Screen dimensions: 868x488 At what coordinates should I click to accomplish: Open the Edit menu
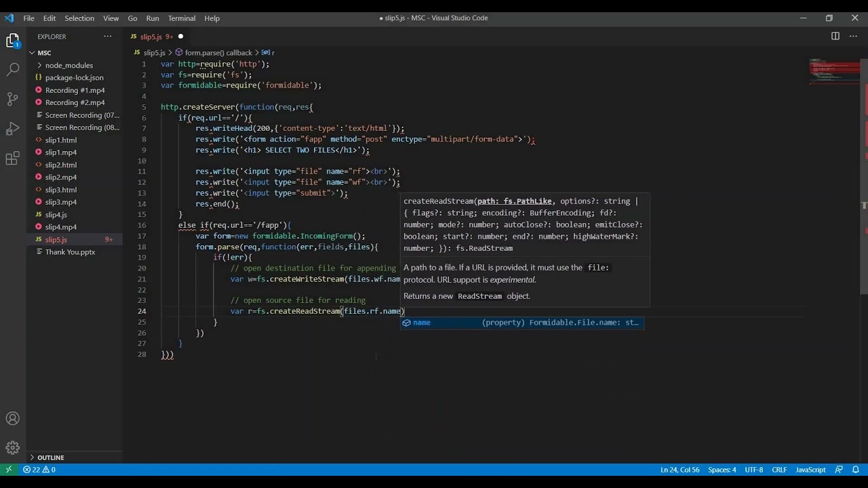click(x=50, y=18)
